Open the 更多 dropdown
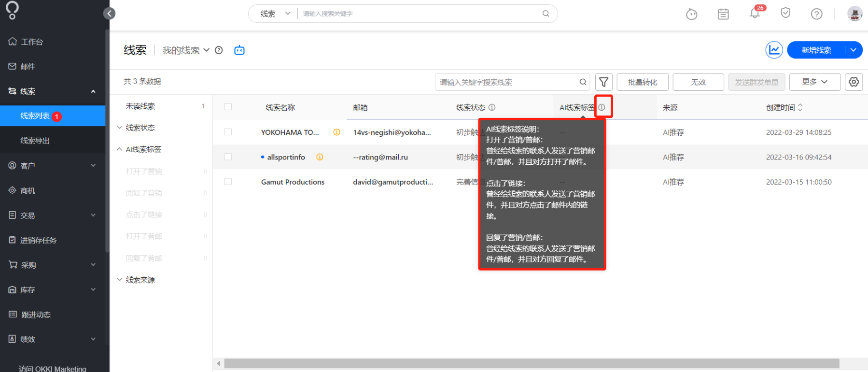This screenshot has width=868, height=372. click(x=814, y=82)
